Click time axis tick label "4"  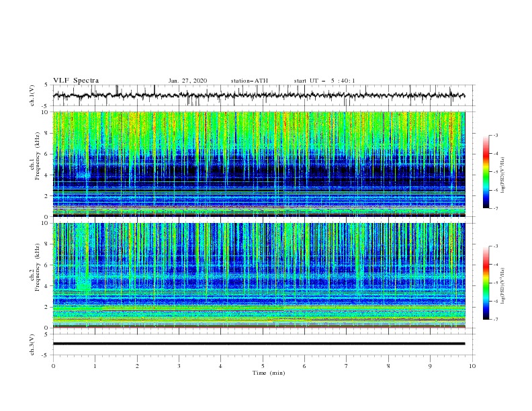220,366
